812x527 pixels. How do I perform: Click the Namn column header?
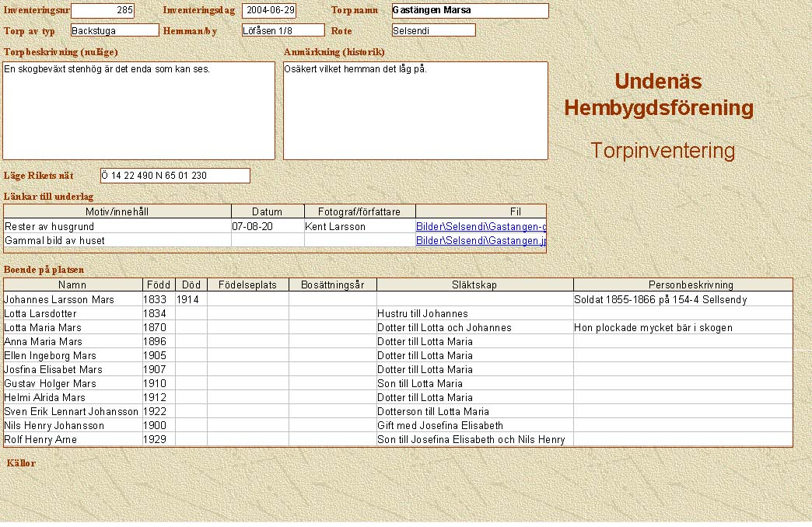(72, 285)
